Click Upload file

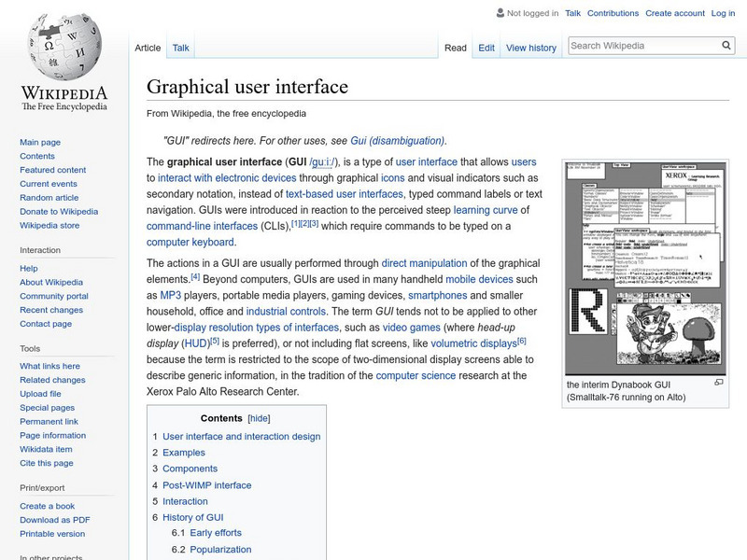(x=40, y=393)
